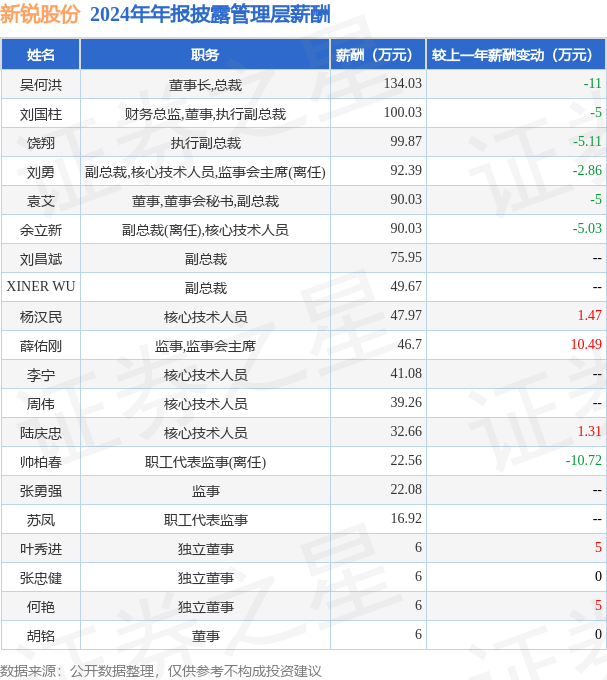Screen dimensions: 607x680
Task: Click the salary value 46.7
Action: (409, 344)
